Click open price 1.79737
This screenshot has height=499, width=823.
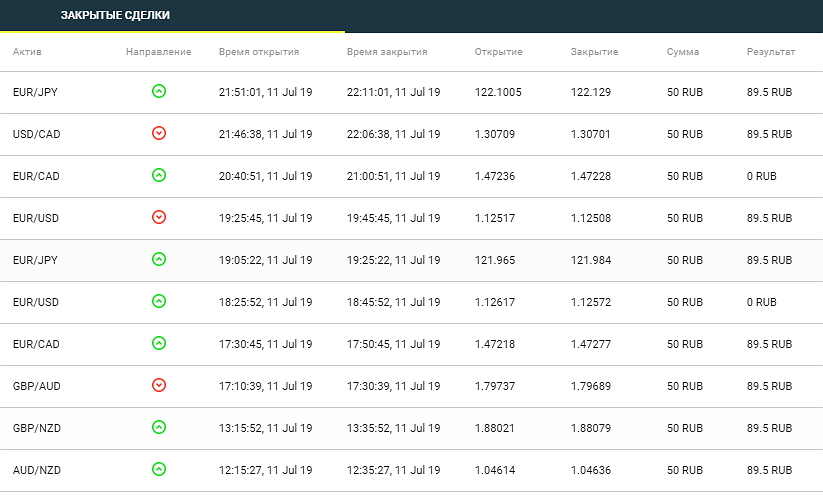point(495,386)
